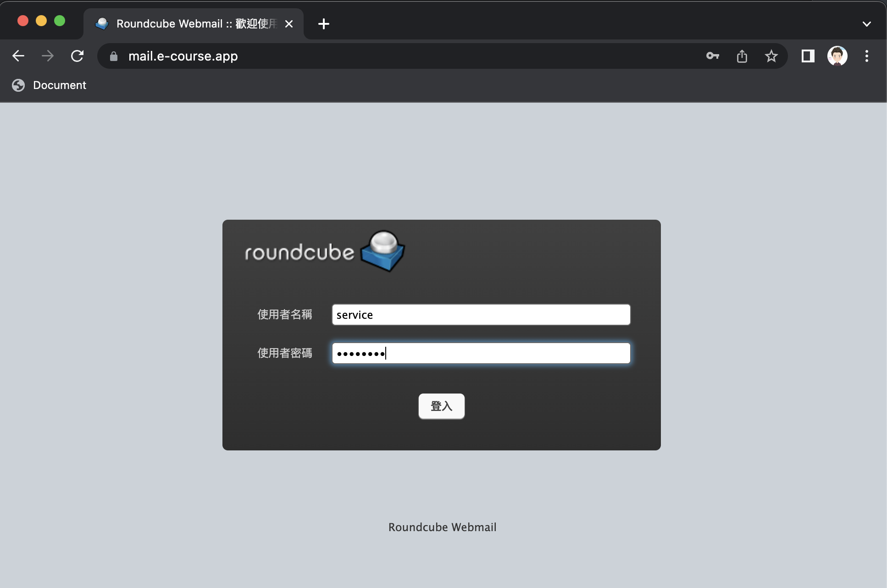Click the username field containing service

[x=481, y=315]
